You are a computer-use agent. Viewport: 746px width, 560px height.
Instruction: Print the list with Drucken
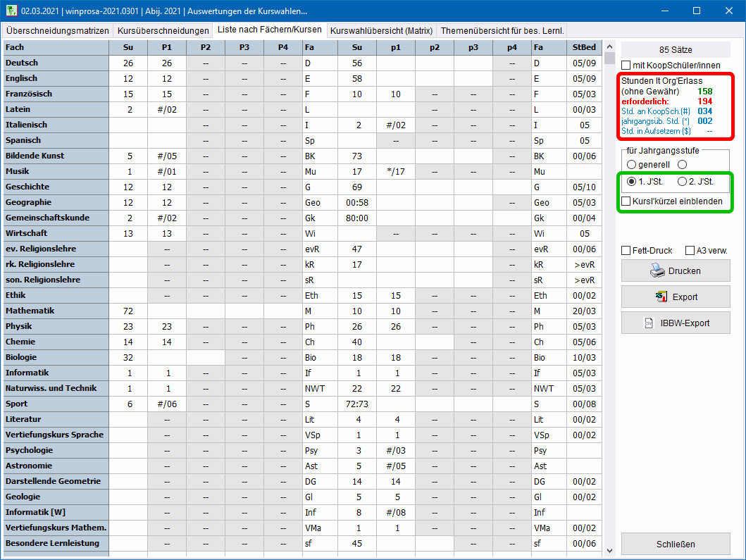[x=675, y=270]
